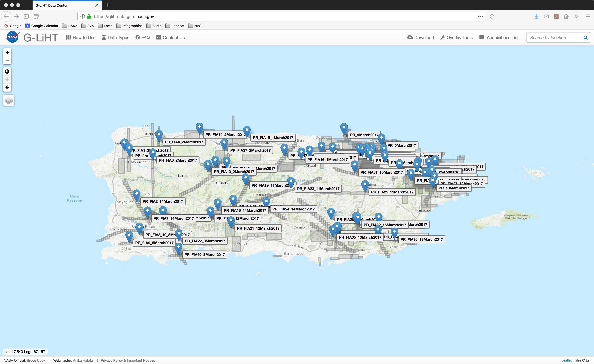Screen dimensions: 594x364
Task: Click the NASA logo
Action: 13,37
